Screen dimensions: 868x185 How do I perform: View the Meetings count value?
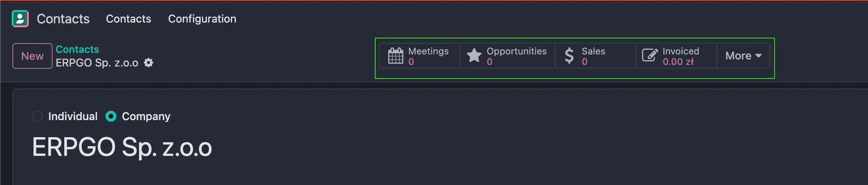[411, 62]
